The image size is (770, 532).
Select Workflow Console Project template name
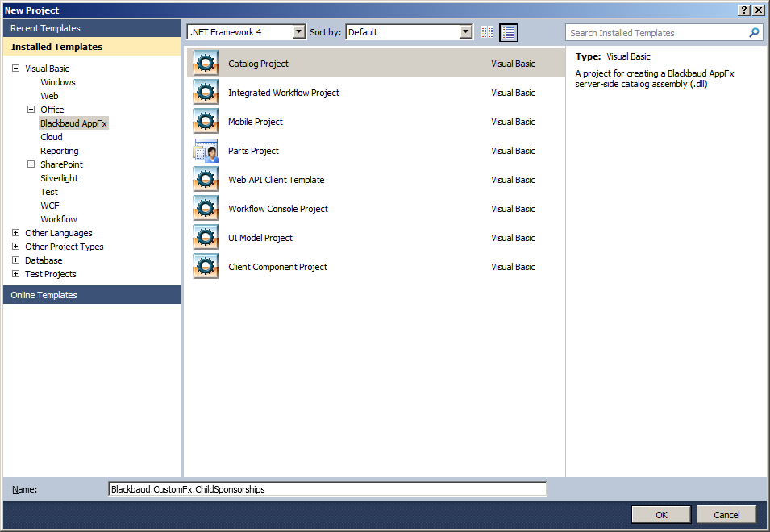tap(278, 209)
